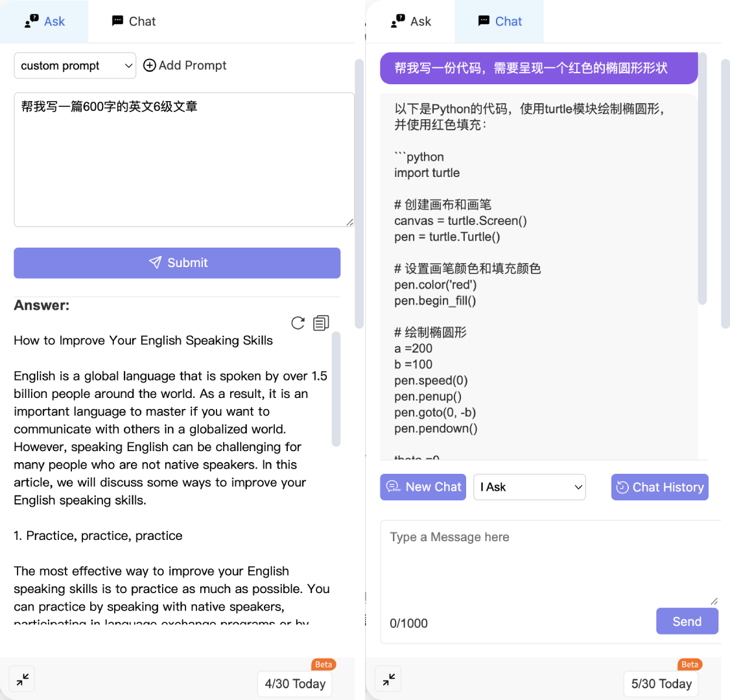Click the 4/30 Today usage counter
Viewport: 730px width, 700px height.
pyautogui.click(x=295, y=684)
